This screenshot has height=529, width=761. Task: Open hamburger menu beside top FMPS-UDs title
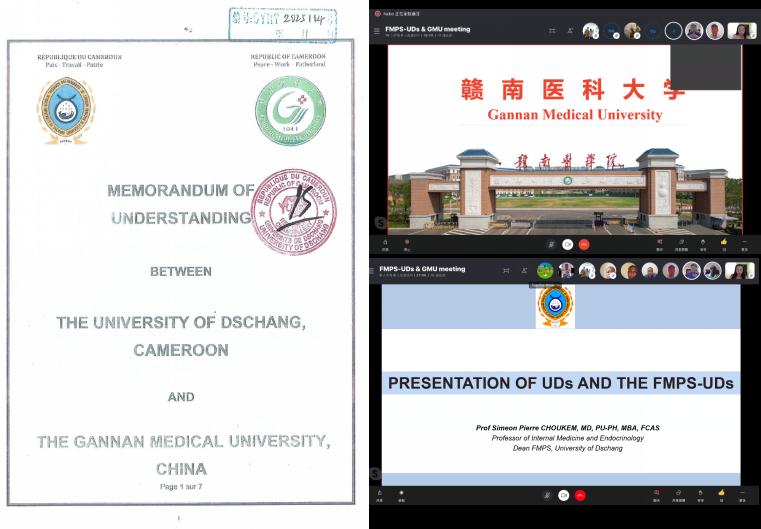point(377,31)
